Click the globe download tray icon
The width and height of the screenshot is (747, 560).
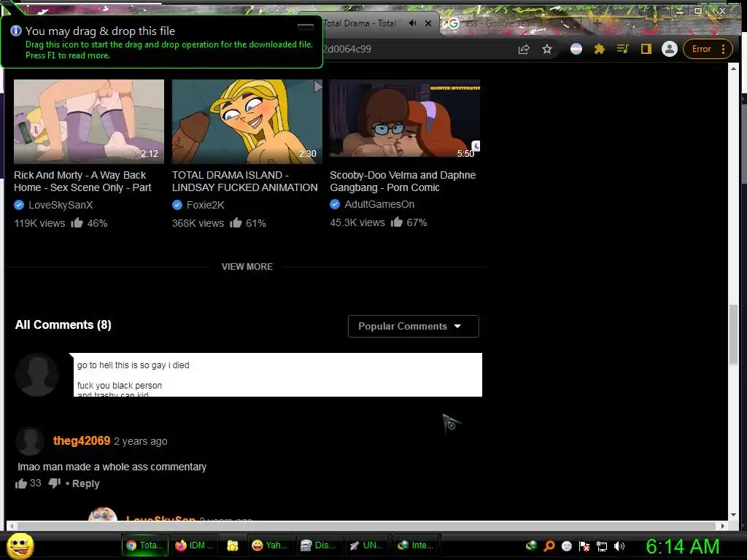pos(531,545)
